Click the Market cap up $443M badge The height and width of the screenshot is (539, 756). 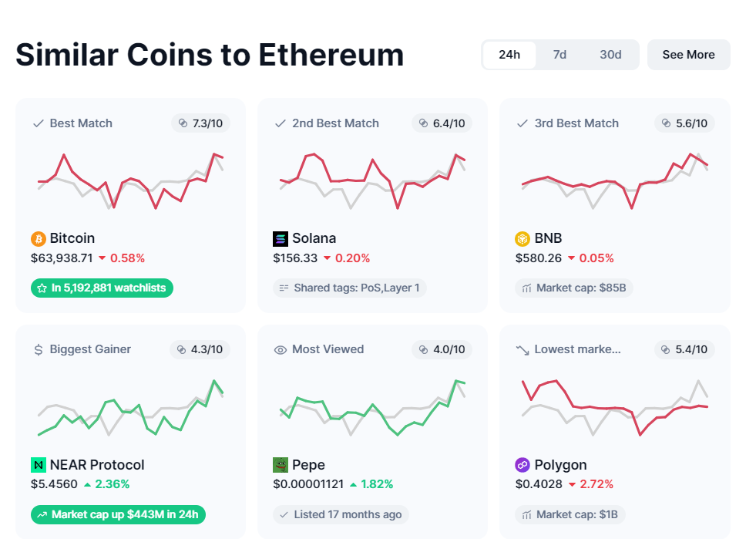118,515
